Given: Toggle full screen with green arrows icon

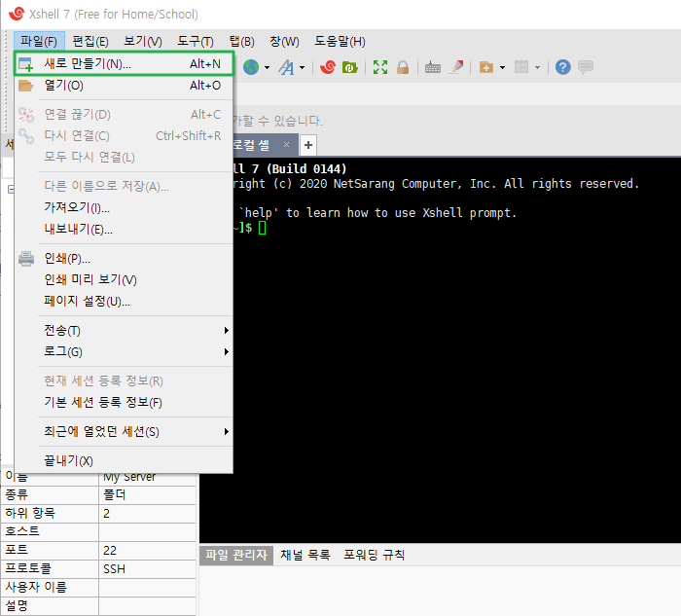Looking at the screenshot, I should [380, 67].
